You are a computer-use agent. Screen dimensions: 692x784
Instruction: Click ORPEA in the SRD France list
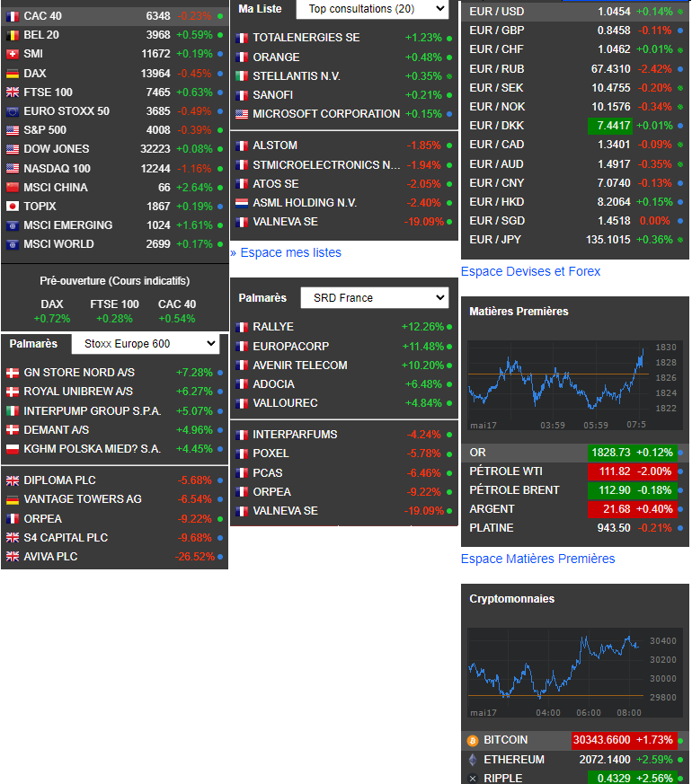pos(271,492)
